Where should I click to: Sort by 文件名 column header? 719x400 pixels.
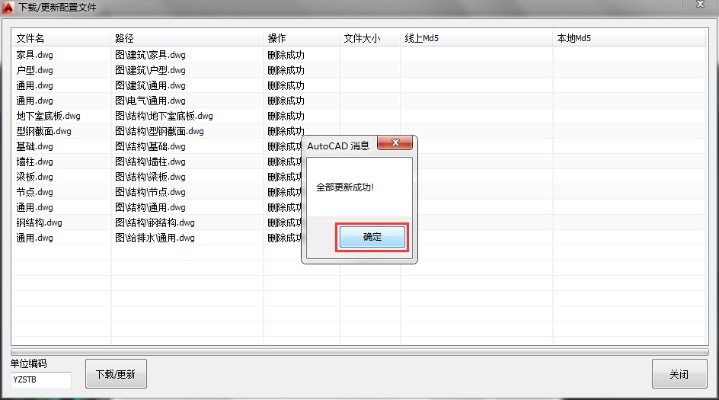pyautogui.click(x=61, y=39)
